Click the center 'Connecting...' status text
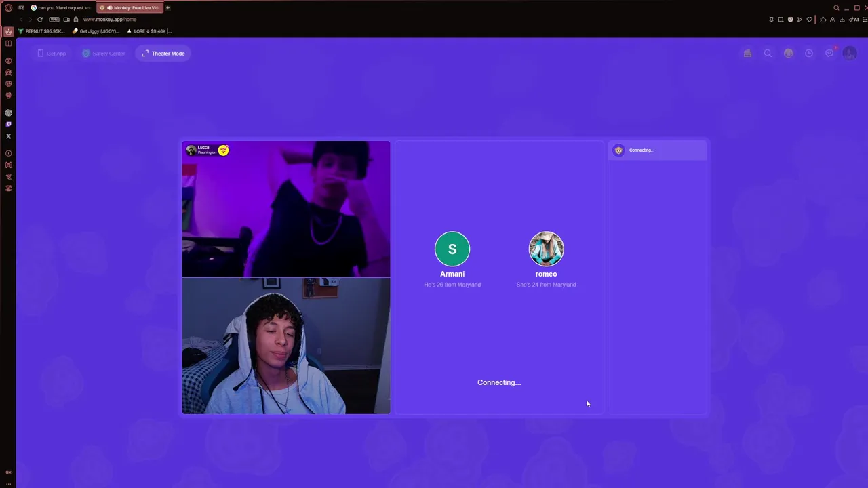868x488 pixels. coord(499,382)
